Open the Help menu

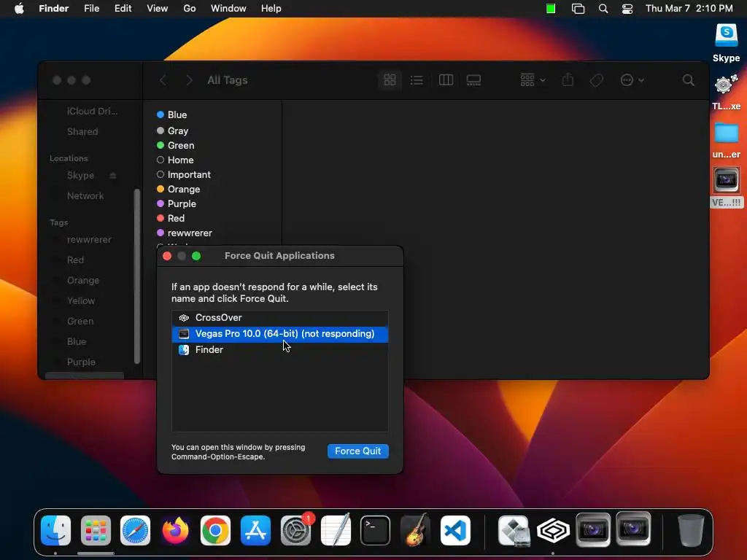click(x=271, y=9)
